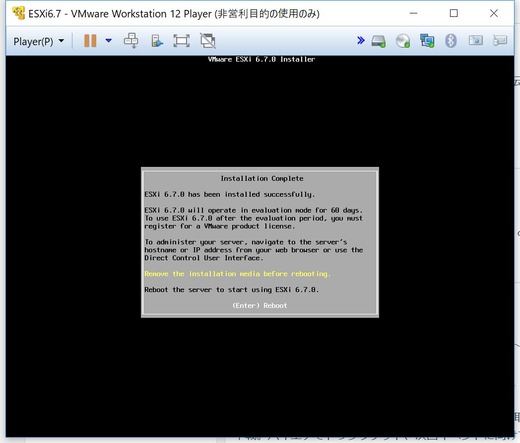Open network adapter device icon

pyautogui.click(x=427, y=41)
